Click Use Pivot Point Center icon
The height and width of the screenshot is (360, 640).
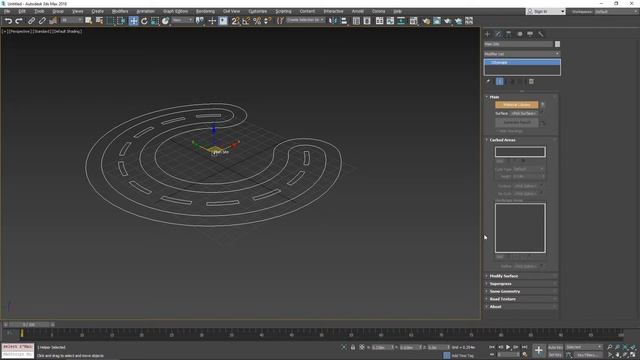click(x=200, y=21)
